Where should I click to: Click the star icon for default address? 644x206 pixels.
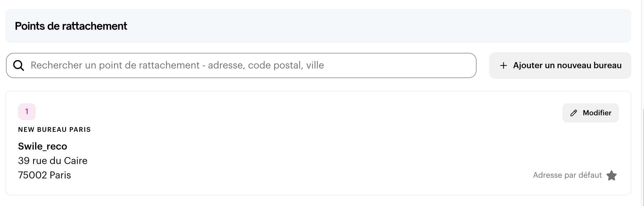[x=612, y=175]
